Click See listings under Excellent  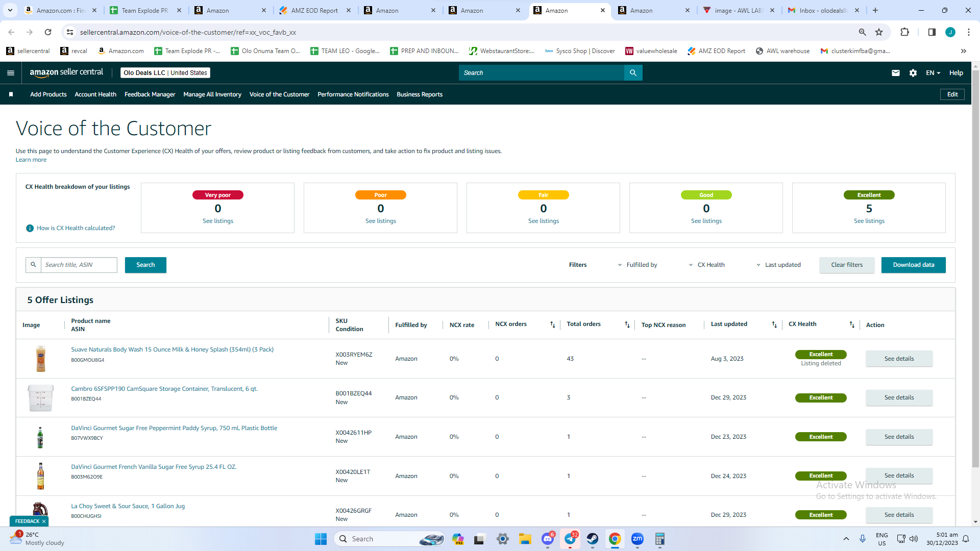pyautogui.click(x=869, y=221)
